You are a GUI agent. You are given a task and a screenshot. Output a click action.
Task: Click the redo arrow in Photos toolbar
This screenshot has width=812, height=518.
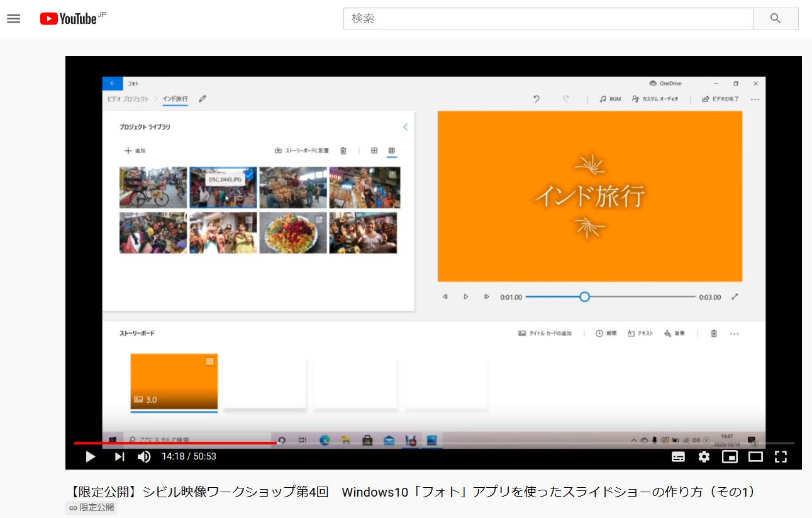click(x=566, y=99)
